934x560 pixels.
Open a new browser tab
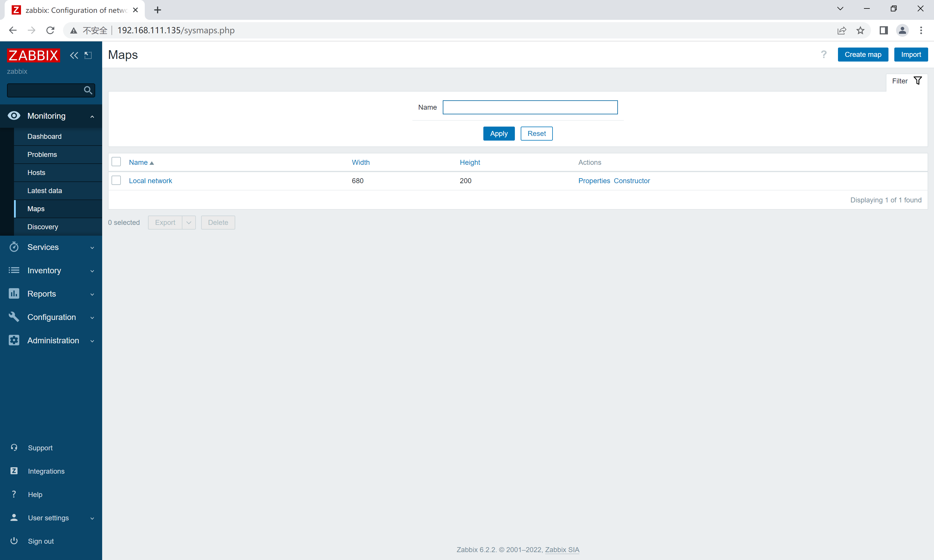point(158,10)
